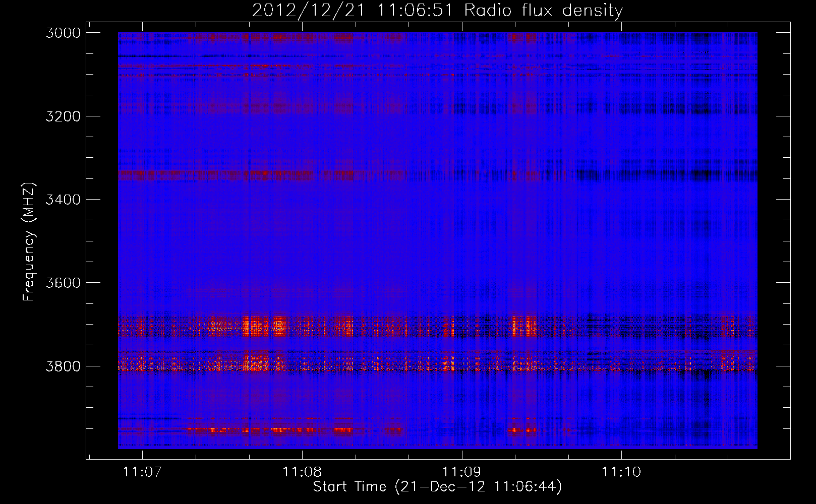This screenshot has height=504, width=816.
Task: Click the 11:10 time tick label
Action: click(x=621, y=472)
